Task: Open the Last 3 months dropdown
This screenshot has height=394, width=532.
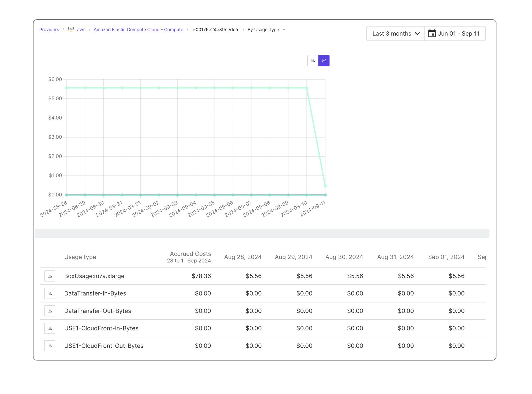Action: (x=396, y=34)
